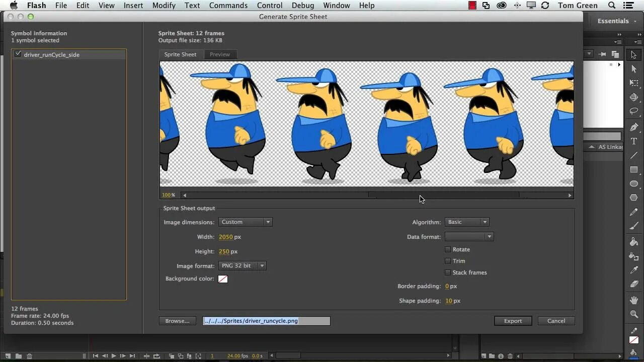Click the Export button

coord(513,321)
